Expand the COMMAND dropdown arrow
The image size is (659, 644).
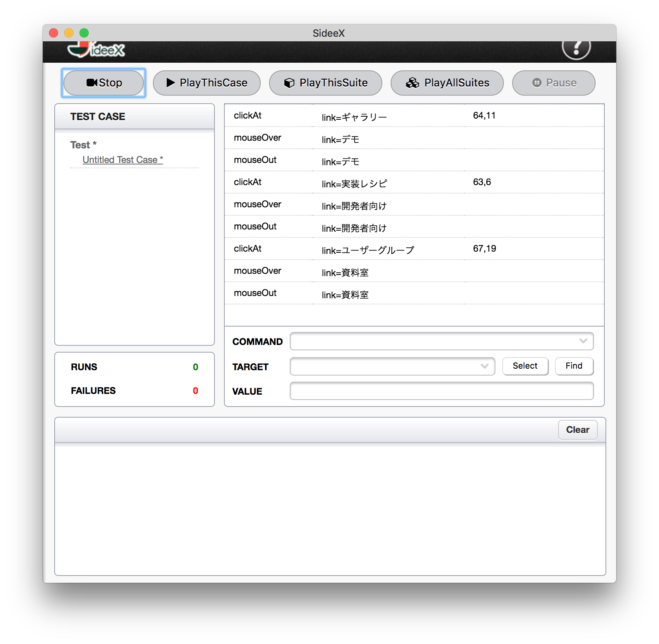point(583,341)
